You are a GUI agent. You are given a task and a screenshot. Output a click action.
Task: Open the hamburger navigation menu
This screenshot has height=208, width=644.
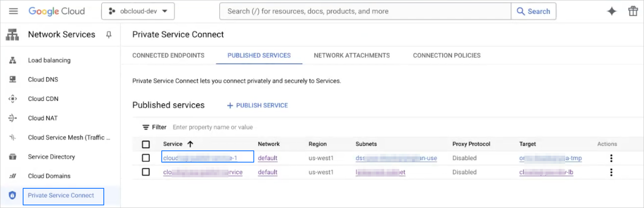tap(13, 11)
